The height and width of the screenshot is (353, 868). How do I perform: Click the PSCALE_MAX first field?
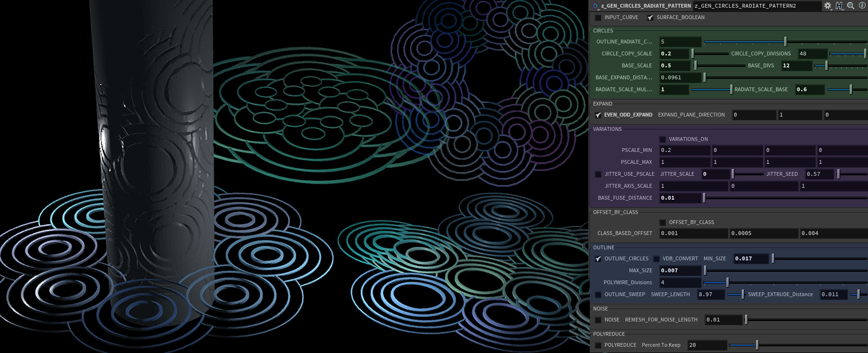point(685,162)
